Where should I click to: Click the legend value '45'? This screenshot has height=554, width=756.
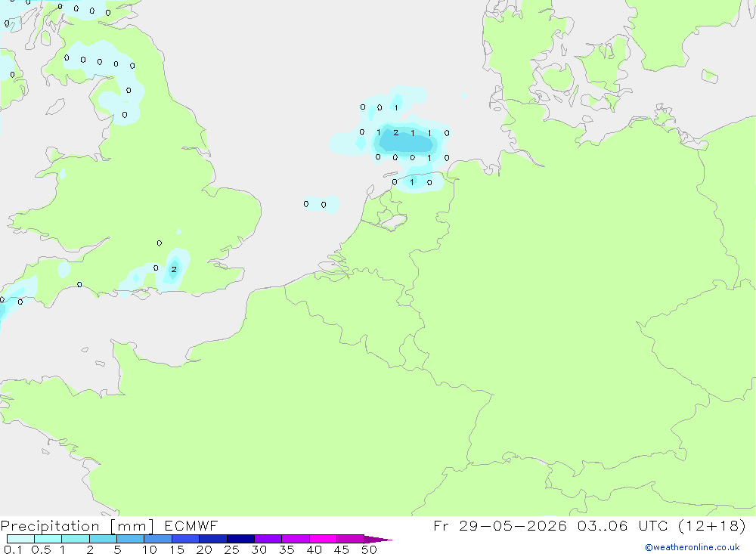pyautogui.click(x=342, y=549)
